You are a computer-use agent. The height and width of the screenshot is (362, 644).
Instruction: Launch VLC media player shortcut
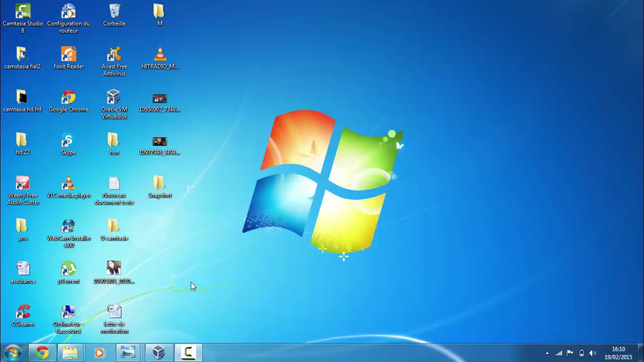tap(68, 187)
